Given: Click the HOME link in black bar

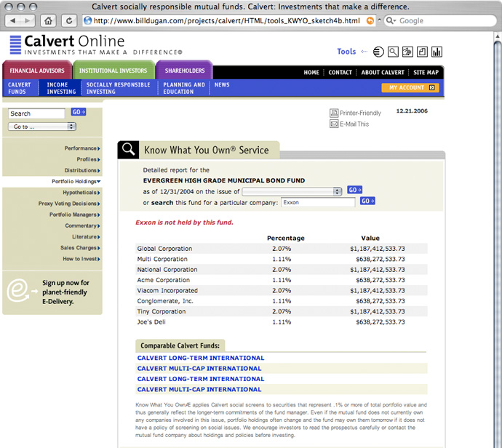Looking at the screenshot, I should click(x=311, y=73).
